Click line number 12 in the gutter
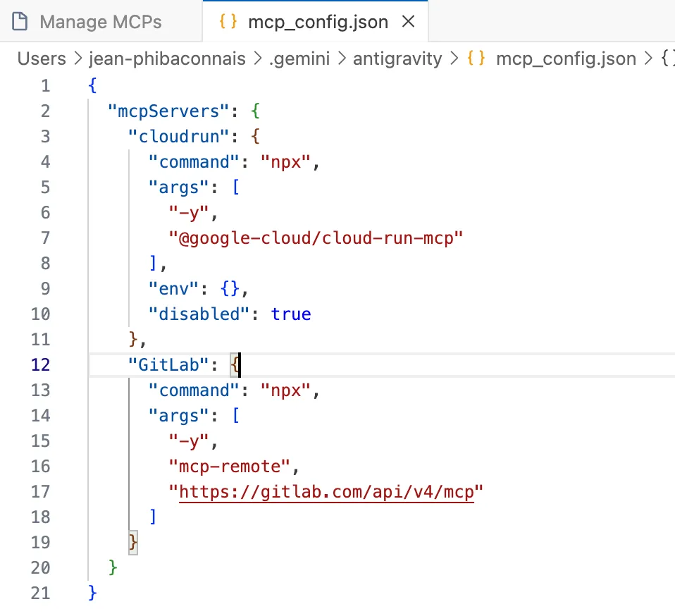Viewport: 675px width, 616px height. coord(41,364)
